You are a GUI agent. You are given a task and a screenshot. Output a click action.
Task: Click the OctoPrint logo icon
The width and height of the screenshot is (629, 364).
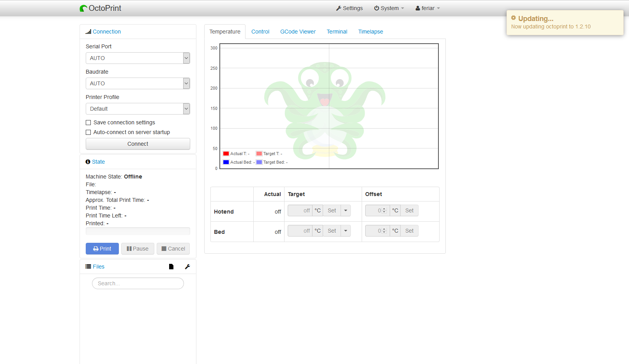pyautogui.click(x=83, y=8)
